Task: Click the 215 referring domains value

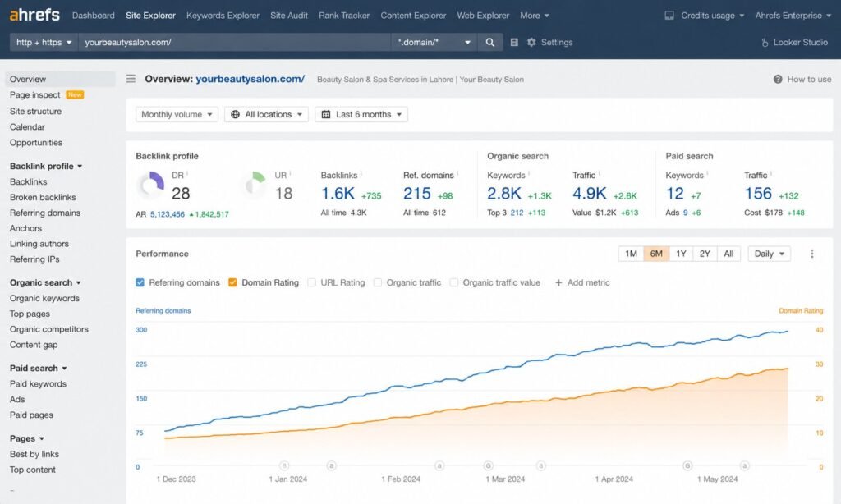Action: 416,194
